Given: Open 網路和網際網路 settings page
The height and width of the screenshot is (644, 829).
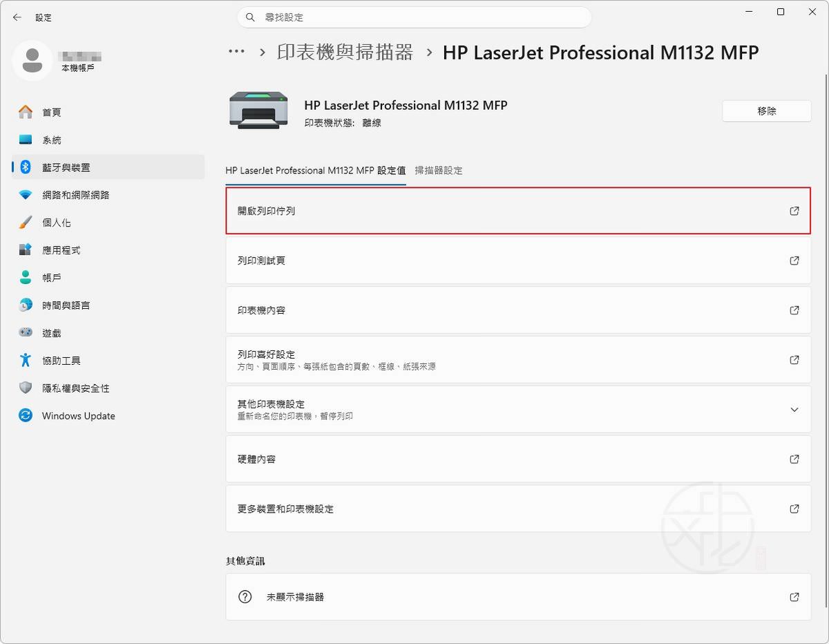Looking at the screenshot, I should [x=108, y=195].
